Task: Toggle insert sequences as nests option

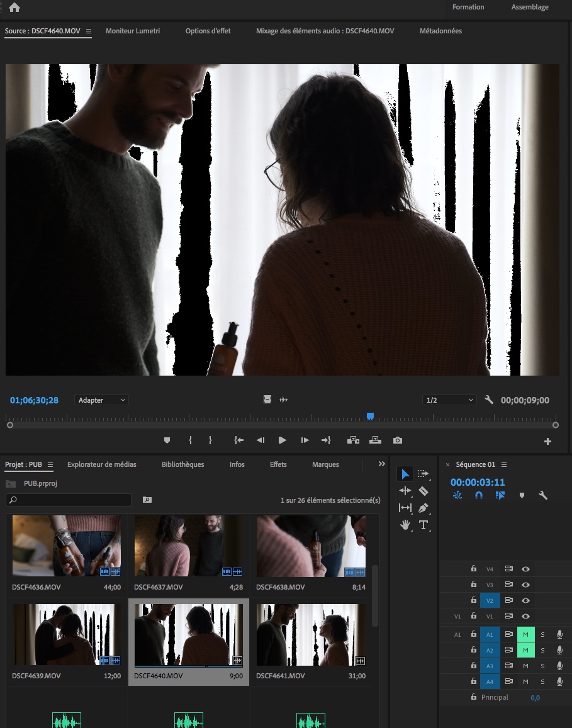Action: click(457, 495)
